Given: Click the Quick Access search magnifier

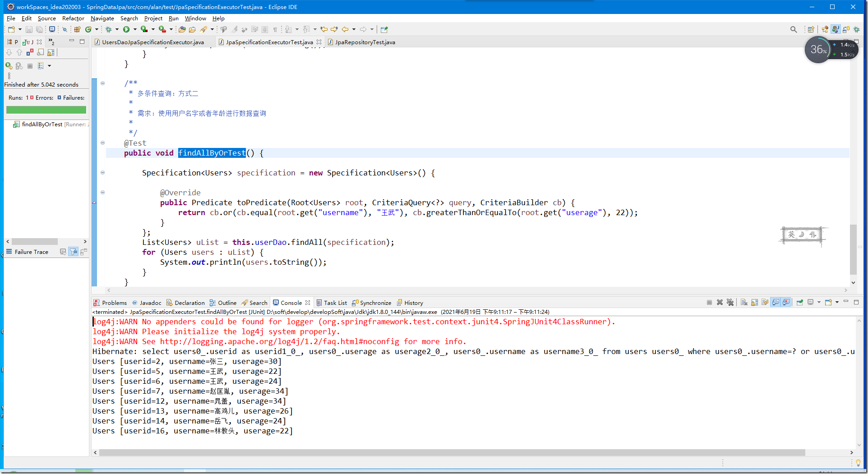Looking at the screenshot, I should [x=794, y=29].
